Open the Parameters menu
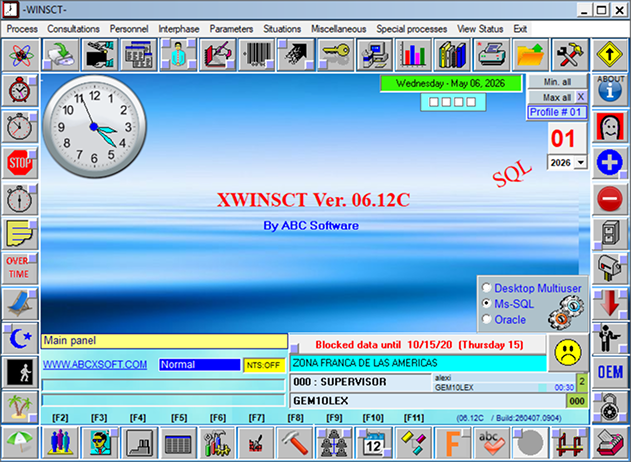Screen dimensions: 631x462 click(x=231, y=29)
